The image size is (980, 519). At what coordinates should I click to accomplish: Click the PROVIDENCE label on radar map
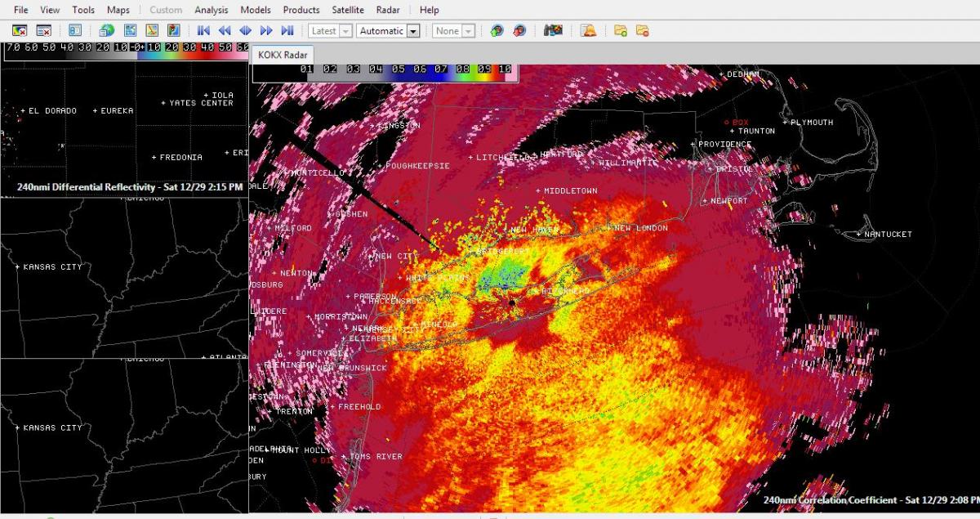click(x=724, y=145)
